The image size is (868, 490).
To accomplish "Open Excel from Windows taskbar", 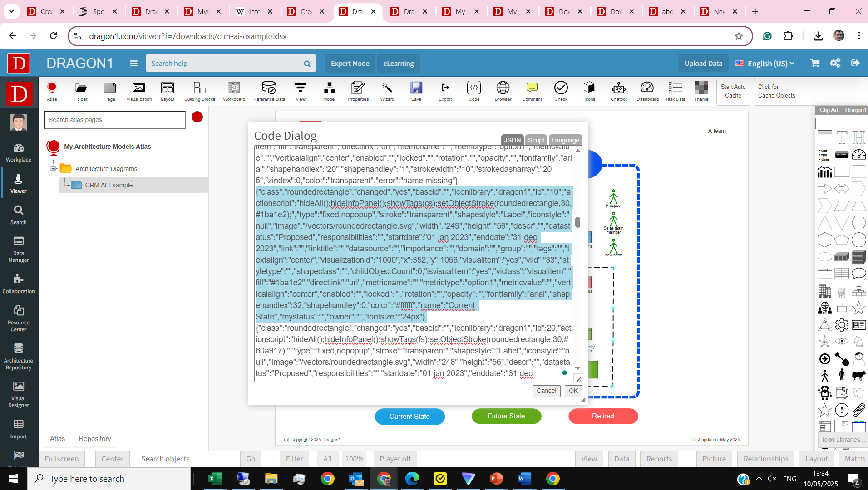I will click(215, 479).
